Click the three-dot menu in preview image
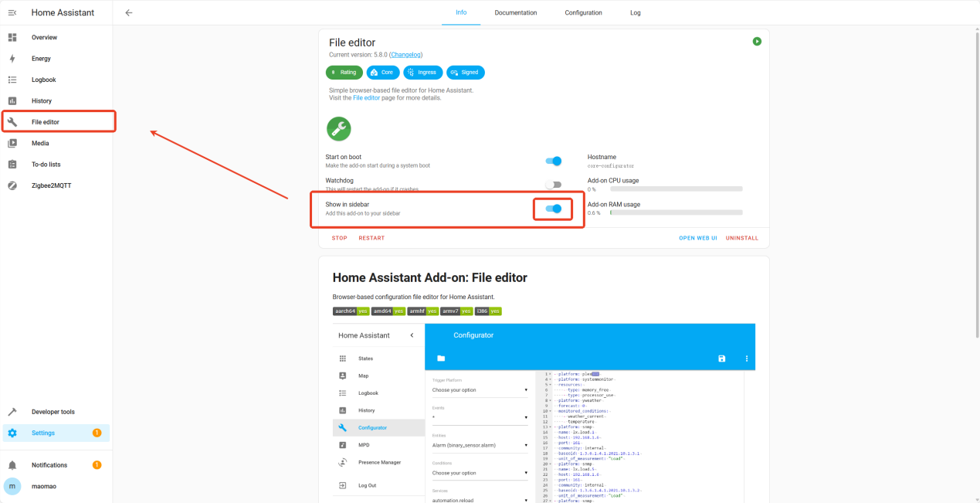The width and height of the screenshot is (980, 503). (747, 359)
